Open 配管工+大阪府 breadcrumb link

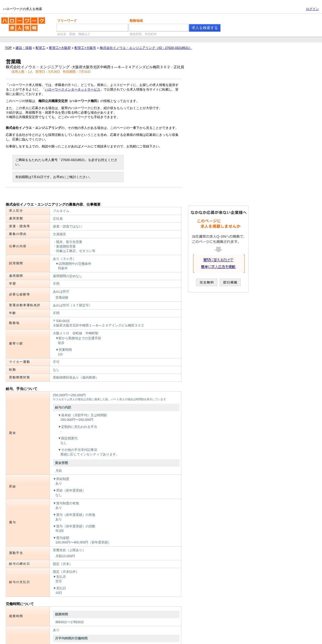point(60,48)
